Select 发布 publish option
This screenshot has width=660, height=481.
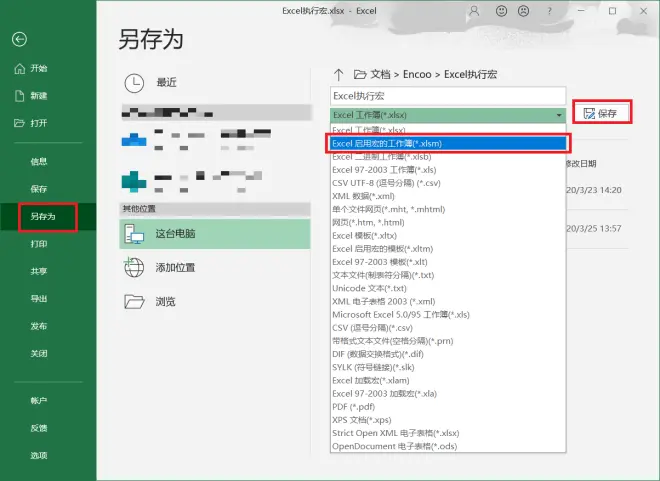point(39,326)
